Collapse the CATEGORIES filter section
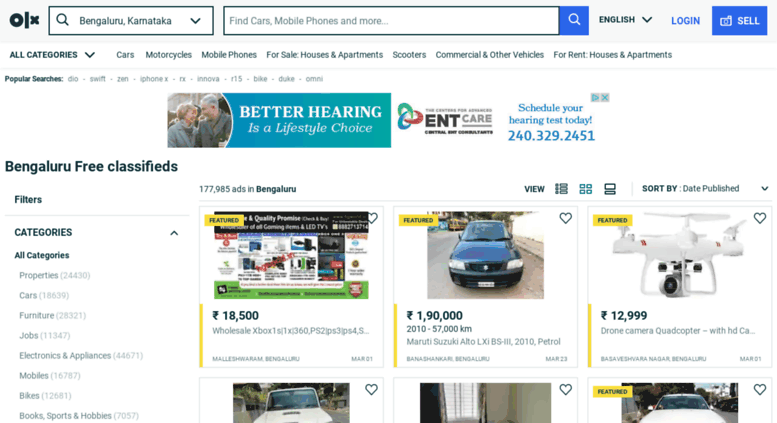Image resolution: width=777 pixels, height=423 pixels. [174, 233]
